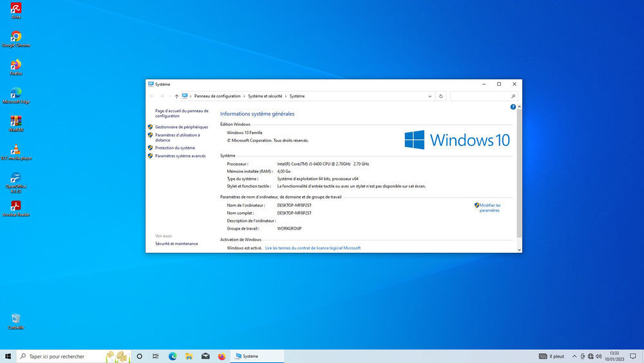
Task: Click the 'Système' breadcrumb item
Action: 297,96
